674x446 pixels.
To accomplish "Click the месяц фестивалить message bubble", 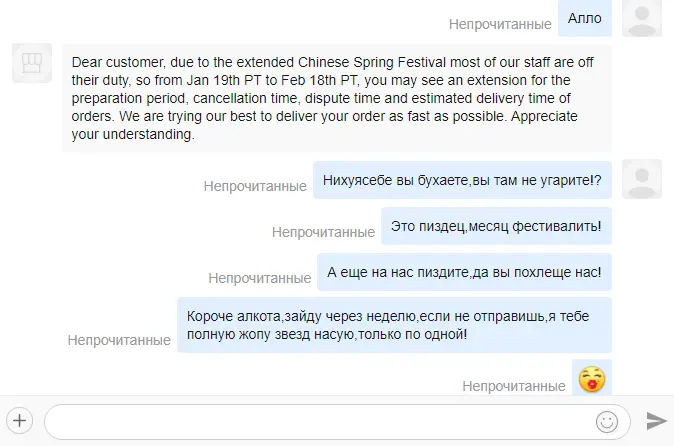I will point(496,226).
